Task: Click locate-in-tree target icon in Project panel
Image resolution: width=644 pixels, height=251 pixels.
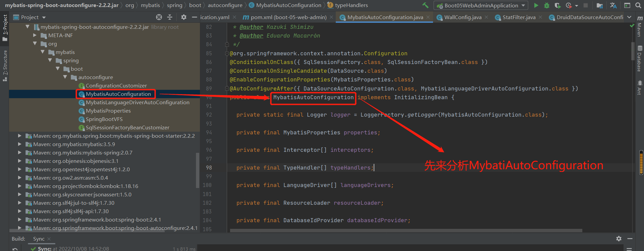Action: [x=159, y=17]
